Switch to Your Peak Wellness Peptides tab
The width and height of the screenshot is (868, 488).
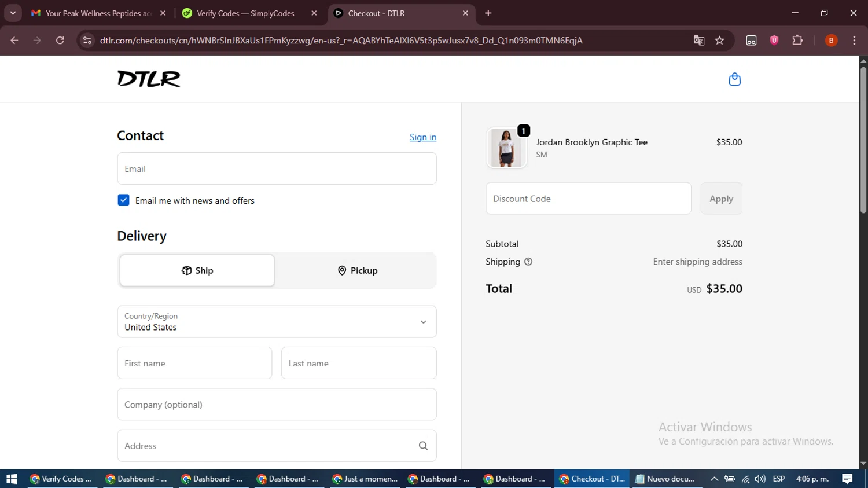coord(98,13)
